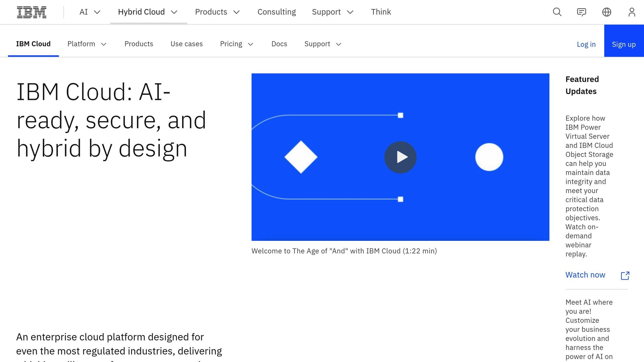Select the IBM Cloud tab
Image resolution: width=644 pixels, height=362 pixels.
pos(33,44)
